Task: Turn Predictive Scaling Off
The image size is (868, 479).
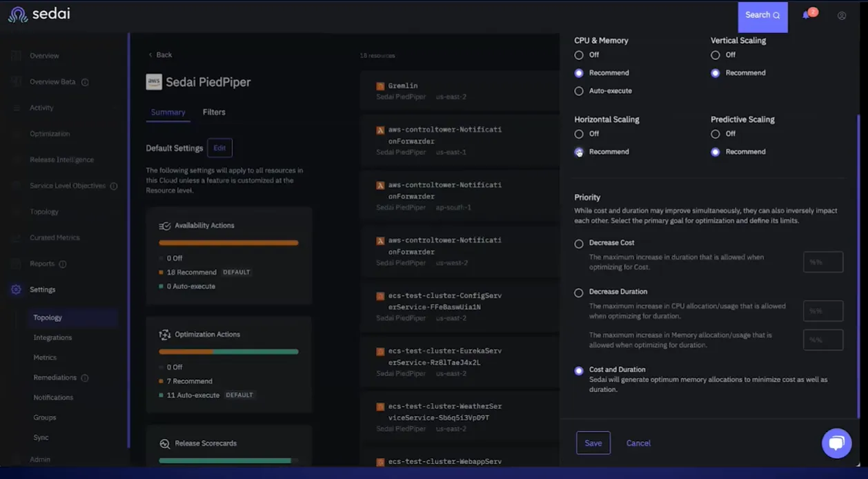Action: point(716,134)
